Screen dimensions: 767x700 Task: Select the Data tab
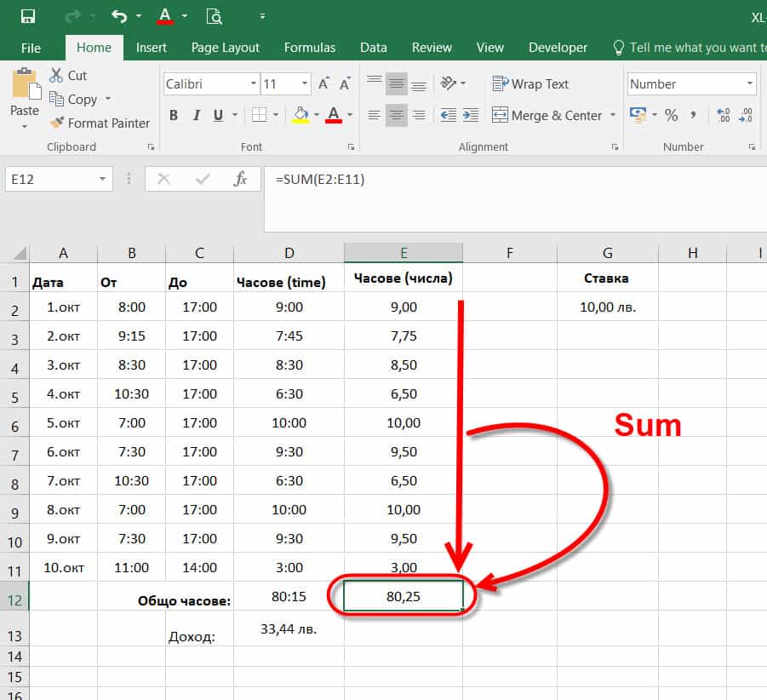(373, 48)
